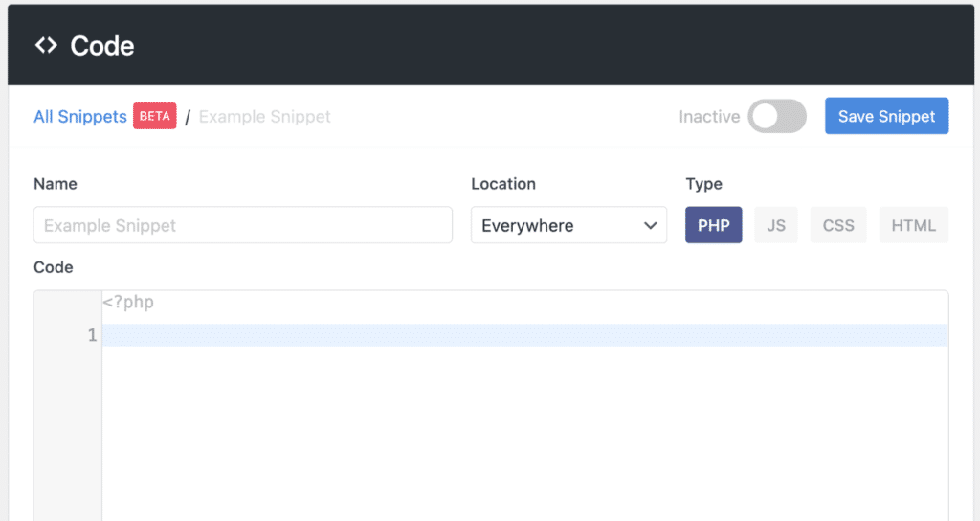The height and width of the screenshot is (521, 980).
Task: Switch the snippet type to JS
Action: [776, 225]
